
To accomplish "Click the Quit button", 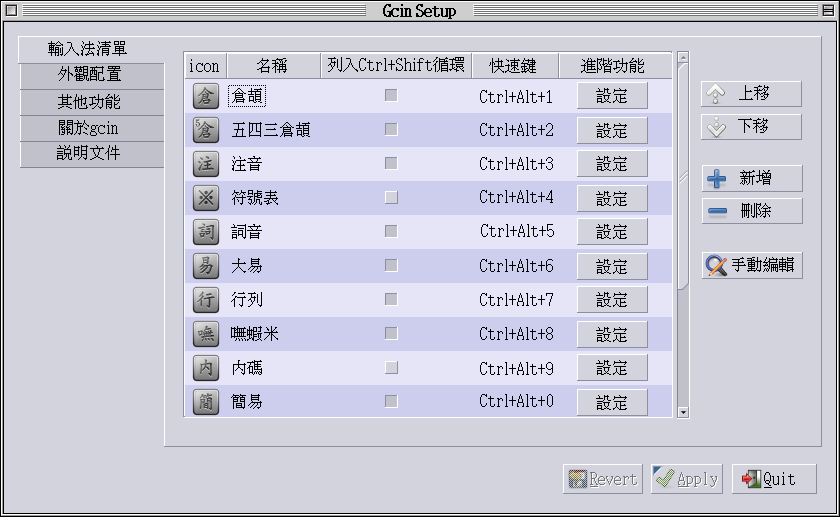I will [x=773, y=479].
